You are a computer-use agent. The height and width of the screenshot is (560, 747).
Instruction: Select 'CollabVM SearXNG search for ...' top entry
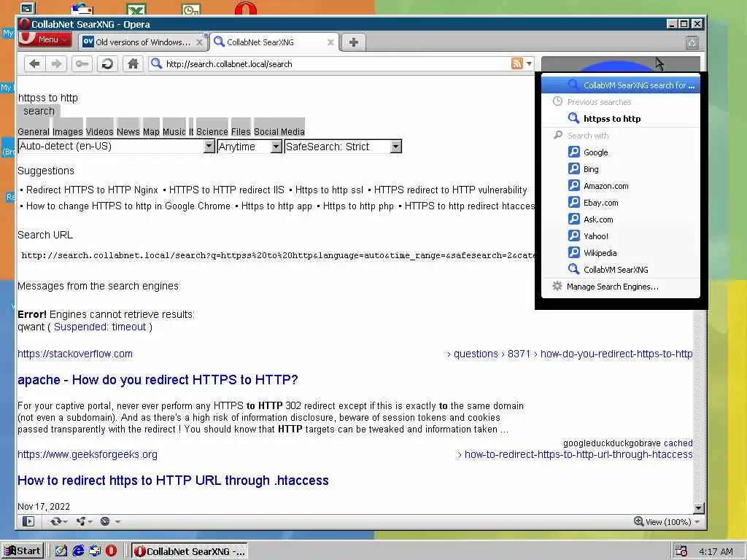pos(621,85)
